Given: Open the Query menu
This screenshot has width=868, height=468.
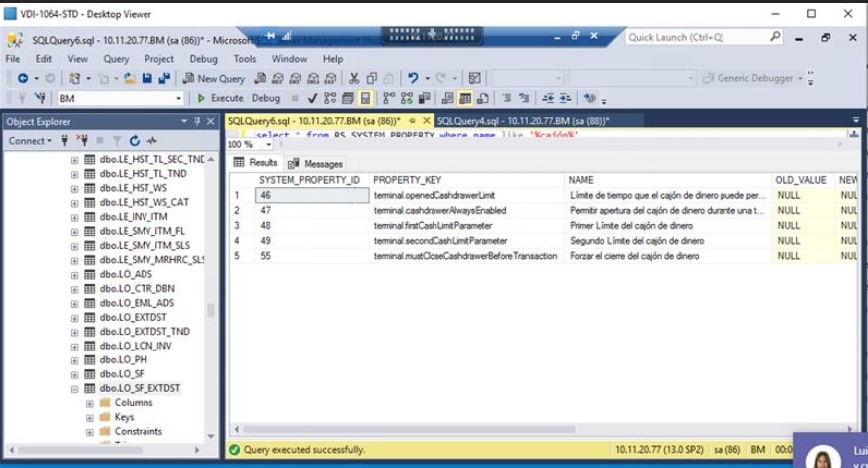Looking at the screenshot, I should [116, 59].
